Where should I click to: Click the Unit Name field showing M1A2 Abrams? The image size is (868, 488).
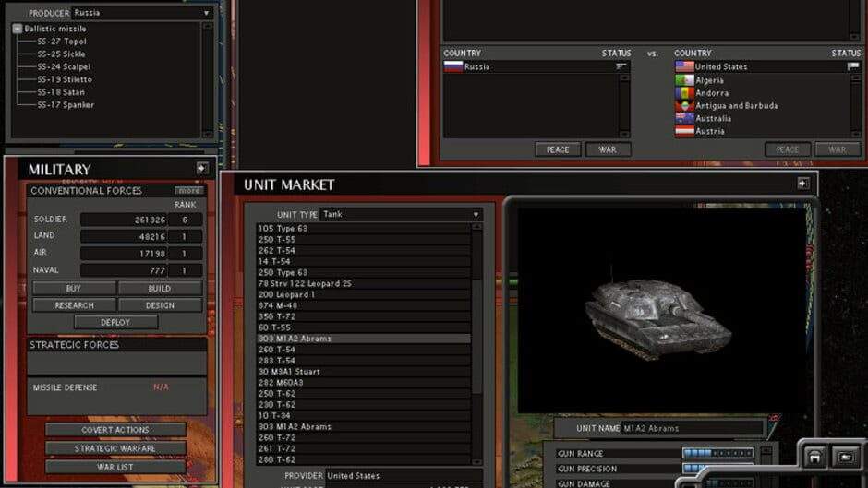coord(691,428)
